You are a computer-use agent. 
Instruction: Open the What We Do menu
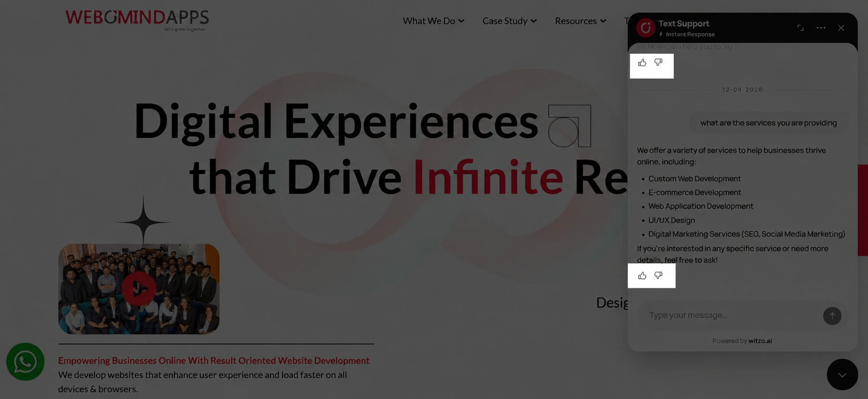click(434, 21)
